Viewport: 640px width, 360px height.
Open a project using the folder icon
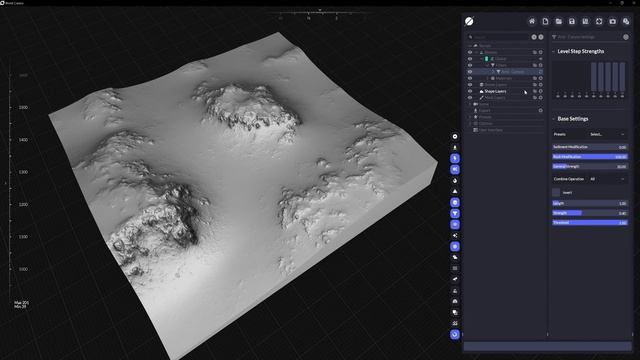click(x=559, y=21)
